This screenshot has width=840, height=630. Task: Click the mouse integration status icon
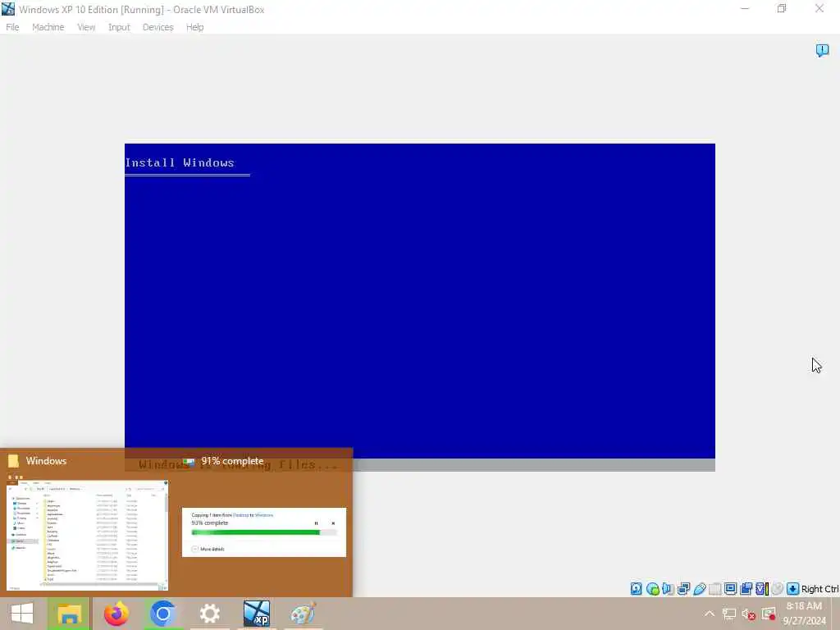[x=778, y=589]
